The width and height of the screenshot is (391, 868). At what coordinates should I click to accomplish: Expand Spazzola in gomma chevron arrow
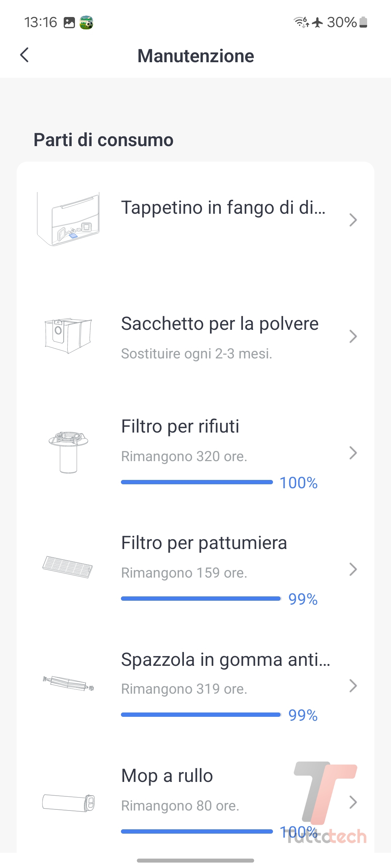click(x=353, y=686)
